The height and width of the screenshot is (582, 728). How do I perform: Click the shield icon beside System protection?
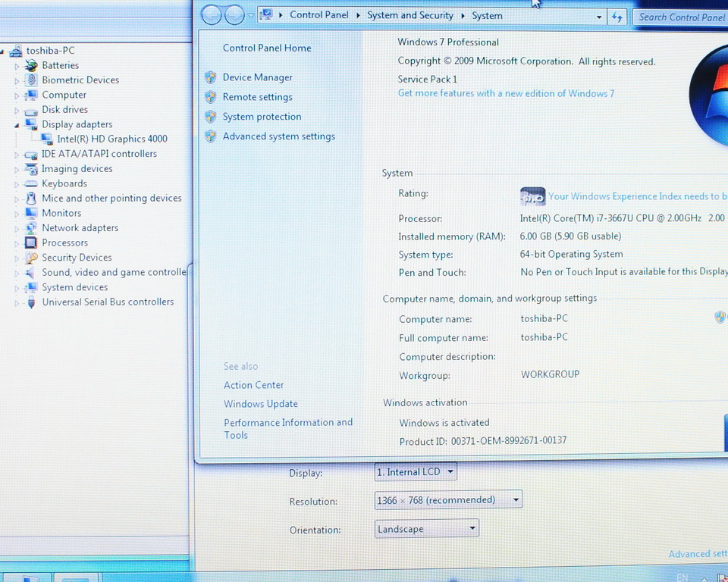click(x=211, y=116)
